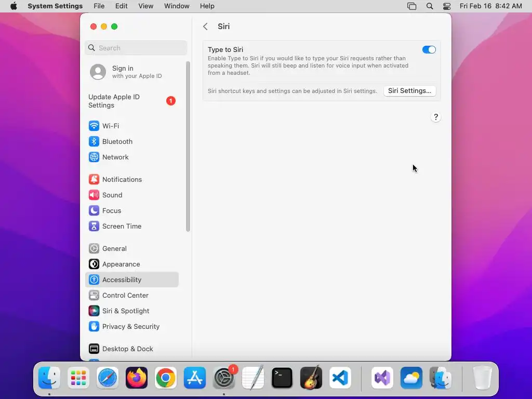
Task: Open Notifications settings in sidebar
Action: pos(131,179)
